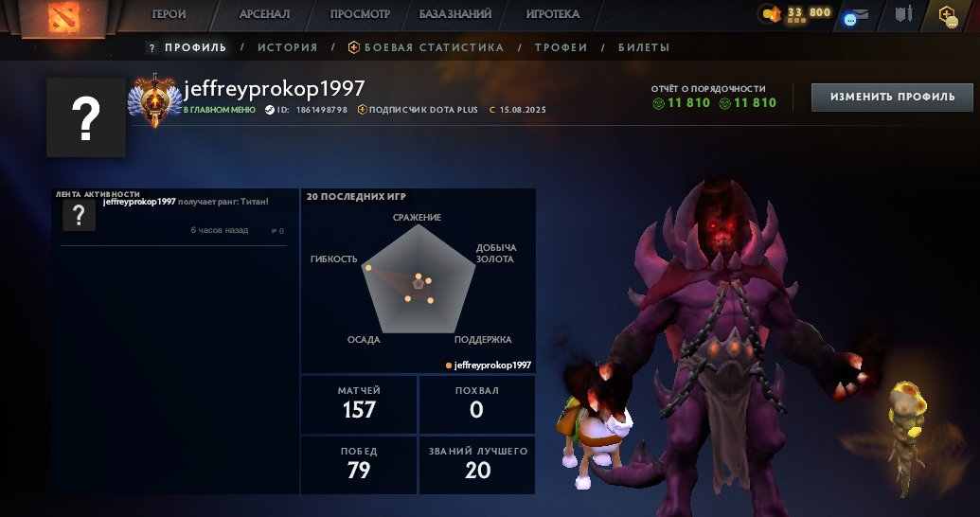This screenshot has height=517, width=980.
Task: Open the ИГРОТЕКА tab
Action: tap(553, 14)
